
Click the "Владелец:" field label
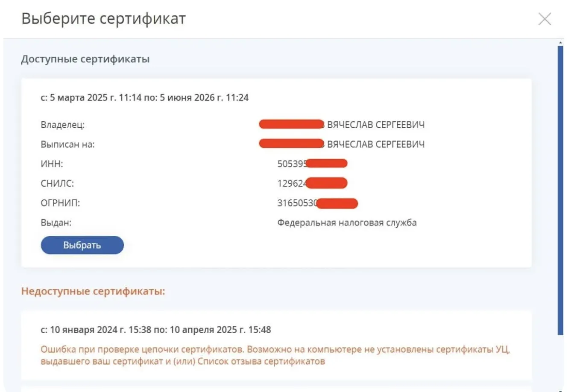click(x=63, y=125)
